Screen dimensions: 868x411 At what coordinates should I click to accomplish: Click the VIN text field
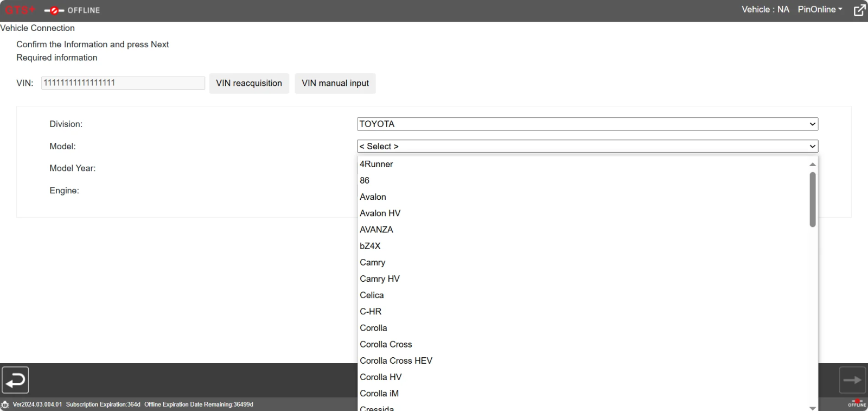[123, 83]
